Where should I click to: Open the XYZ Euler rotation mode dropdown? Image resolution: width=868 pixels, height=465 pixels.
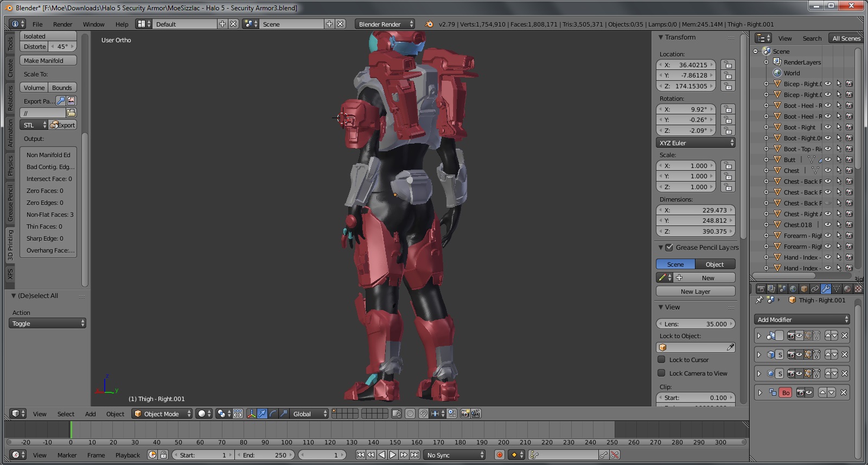point(695,143)
